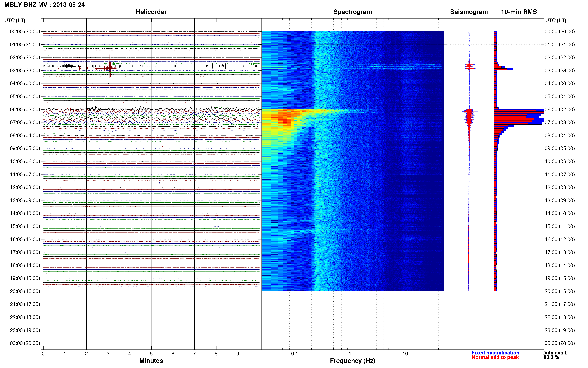The height and width of the screenshot is (368, 588).
Task: Click the RMS bar just before 03:00
Action: pyautogui.click(x=503, y=69)
